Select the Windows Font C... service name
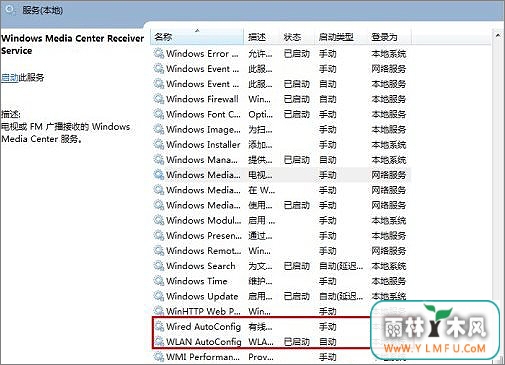The image size is (505, 365). click(x=203, y=114)
